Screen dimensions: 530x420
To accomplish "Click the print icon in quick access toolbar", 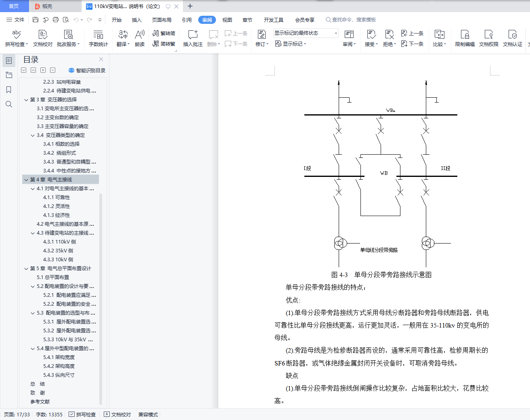I will [56, 19].
